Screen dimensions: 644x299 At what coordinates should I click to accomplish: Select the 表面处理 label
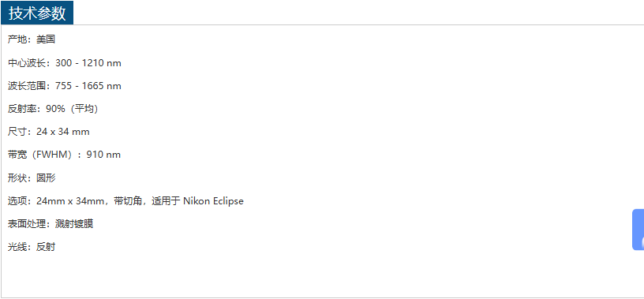point(27,224)
